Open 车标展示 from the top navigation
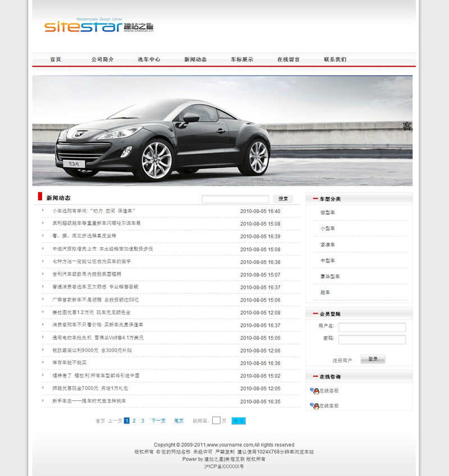The width and height of the screenshot is (449, 476). 242,59
